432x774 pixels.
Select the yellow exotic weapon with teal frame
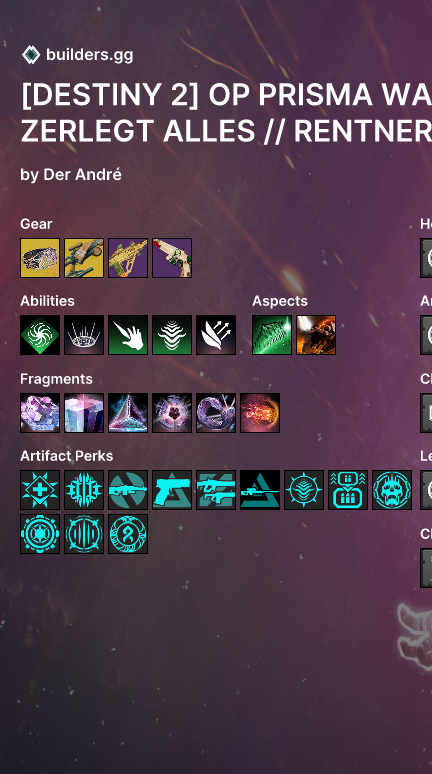pos(84,258)
